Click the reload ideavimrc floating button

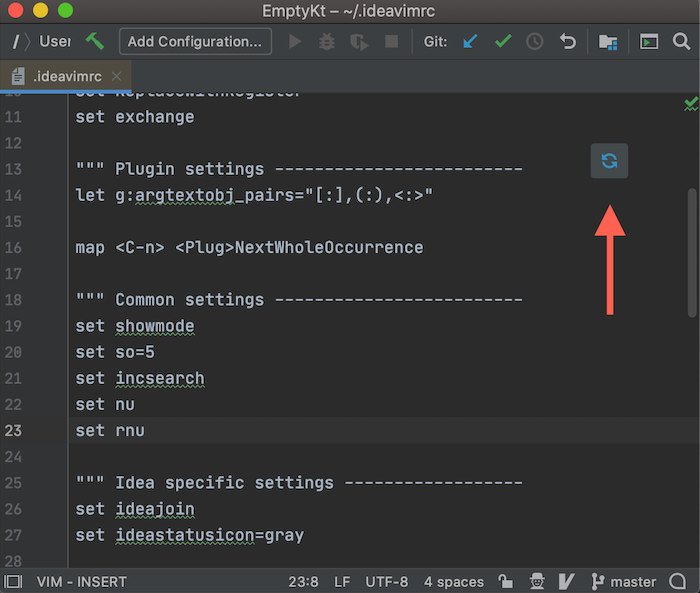pyautogui.click(x=609, y=160)
